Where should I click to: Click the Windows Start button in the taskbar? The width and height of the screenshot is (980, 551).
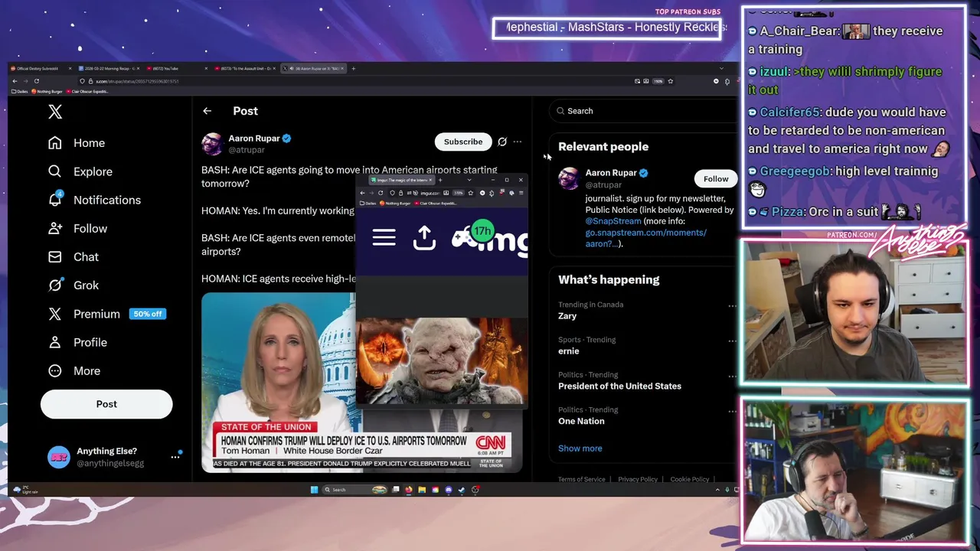point(314,490)
